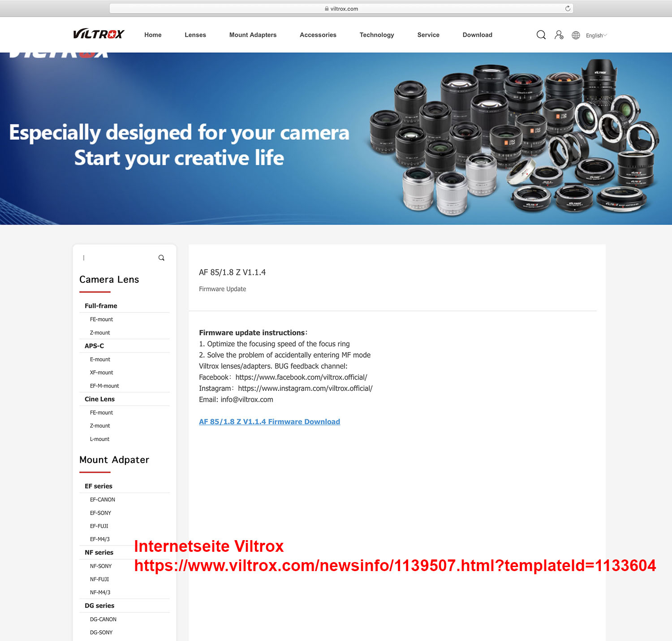
Task: Open the Service menu
Action: point(428,35)
